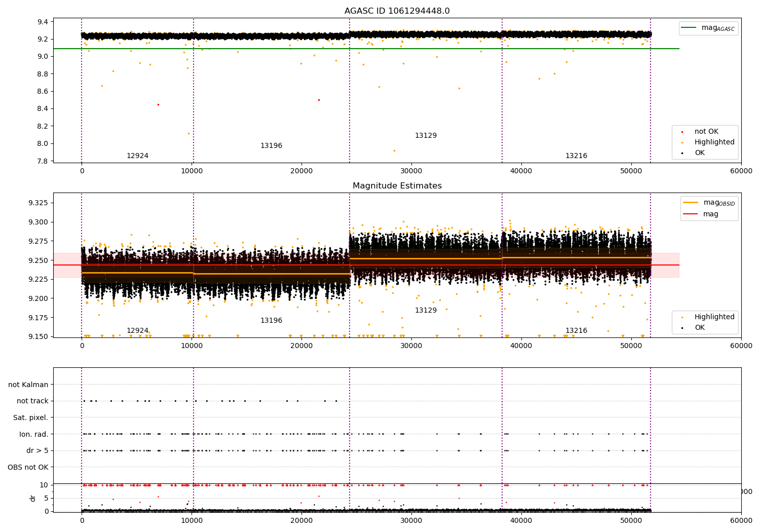Click the '10' tick on the dr axis

pos(44,485)
